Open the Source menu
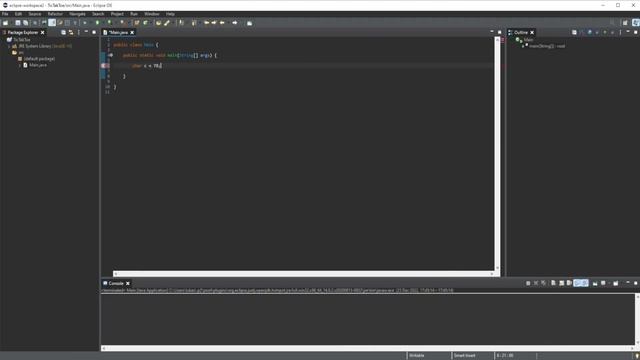 35,14
